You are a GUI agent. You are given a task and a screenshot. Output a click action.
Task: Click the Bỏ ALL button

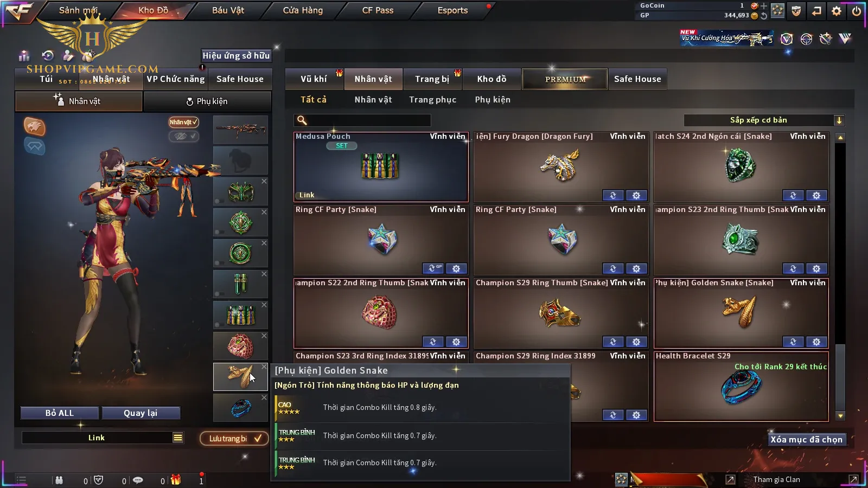tap(60, 413)
